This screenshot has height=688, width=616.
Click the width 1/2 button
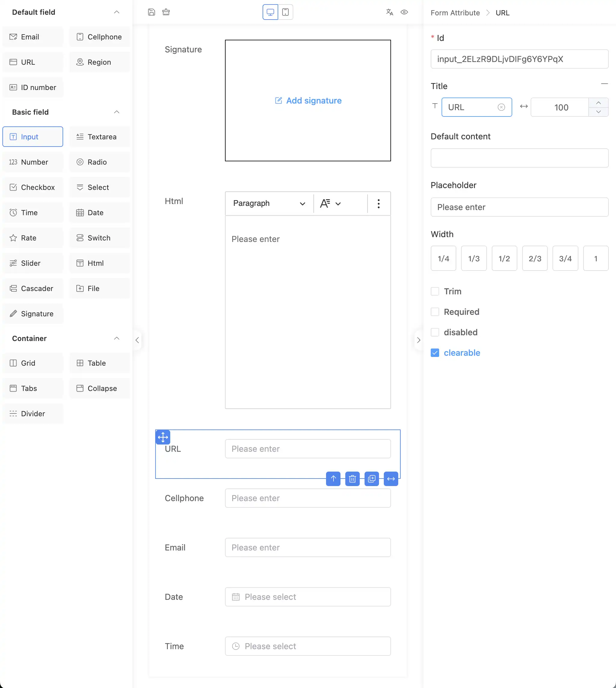pyautogui.click(x=504, y=258)
